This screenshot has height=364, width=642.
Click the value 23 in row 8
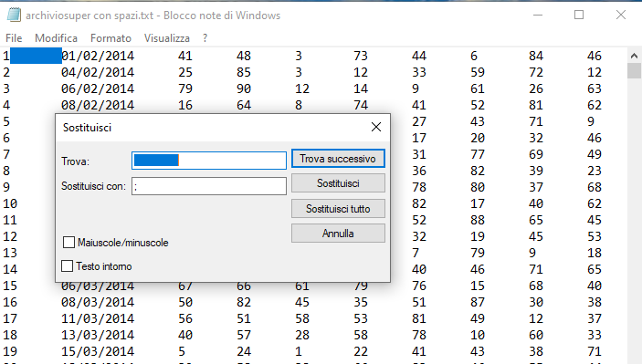click(595, 171)
